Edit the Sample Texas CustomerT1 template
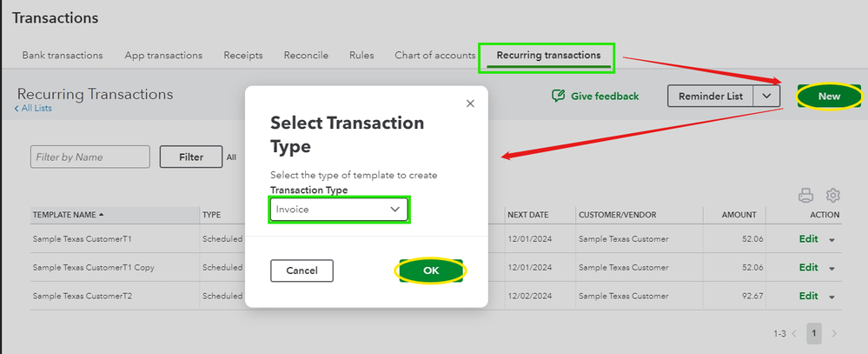 [808, 239]
